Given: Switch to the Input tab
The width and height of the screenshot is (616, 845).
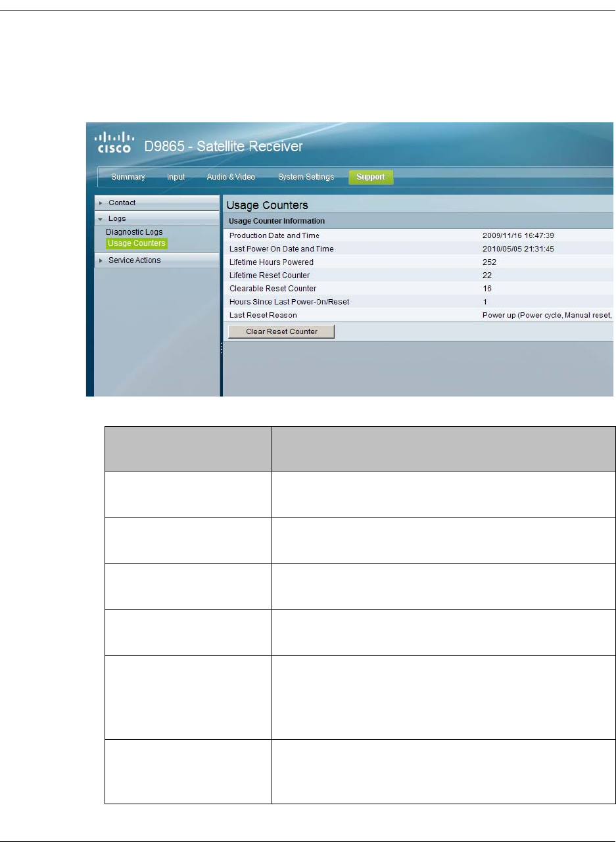Looking at the screenshot, I should pyautogui.click(x=176, y=177).
